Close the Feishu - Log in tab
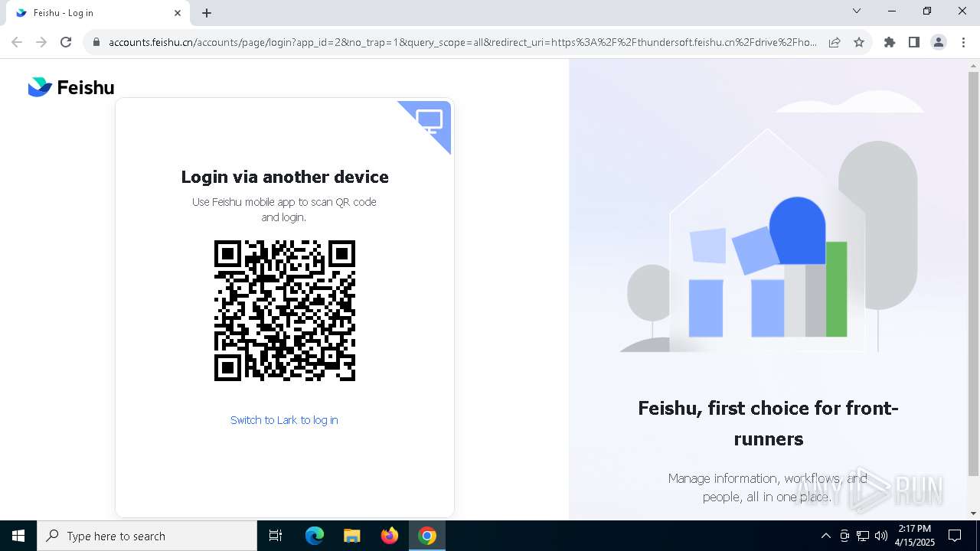980x551 pixels. click(178, 13)
